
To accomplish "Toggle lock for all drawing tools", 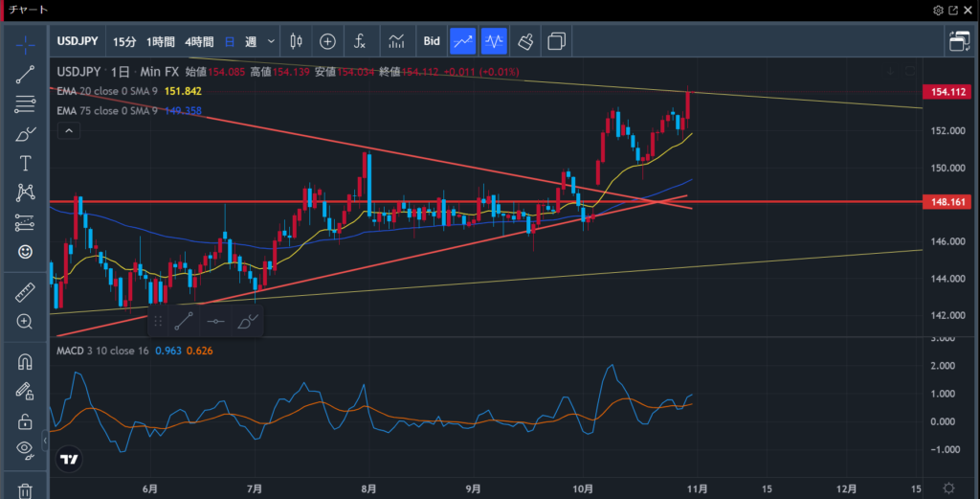I will 26,421.
